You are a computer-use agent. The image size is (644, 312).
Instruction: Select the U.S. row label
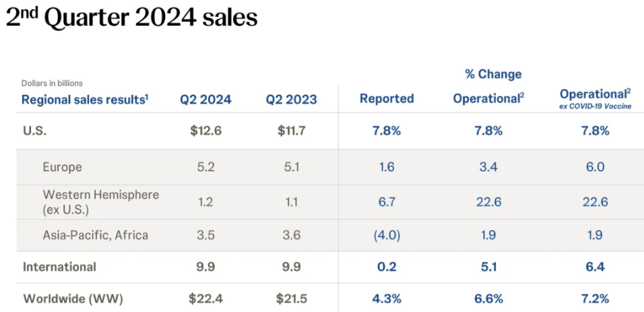click(35, 131)
